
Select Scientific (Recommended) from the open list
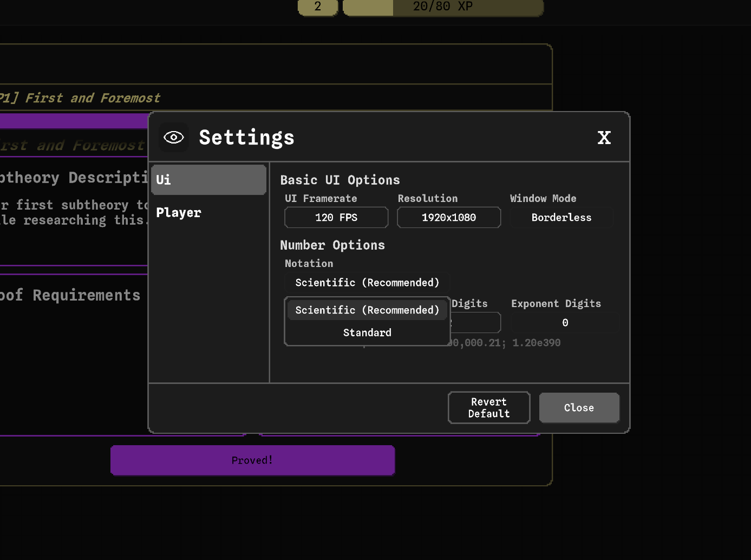[x=367, y=310]
